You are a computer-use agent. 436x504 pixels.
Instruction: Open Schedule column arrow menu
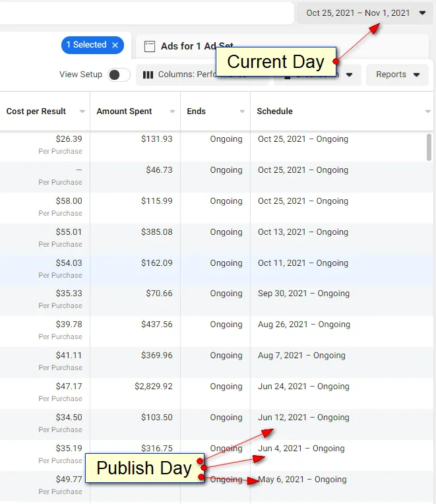427,111
